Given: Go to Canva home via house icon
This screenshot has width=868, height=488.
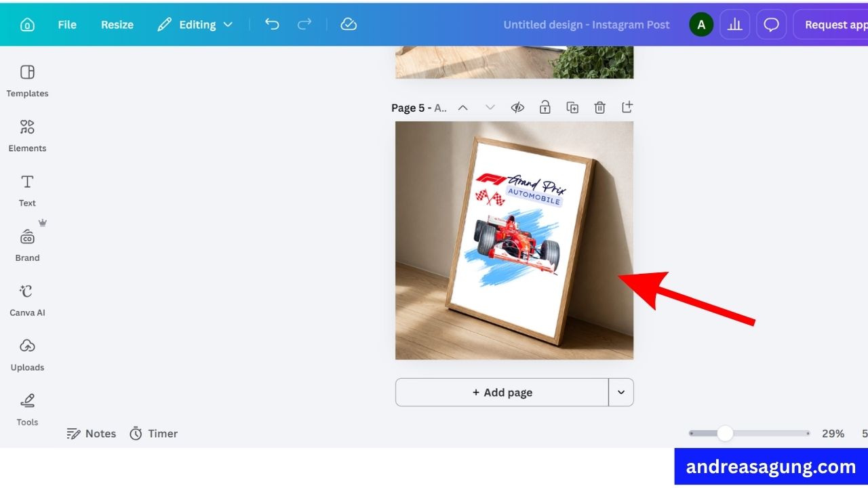Looking at the screenshot, I should coord(27,24).
